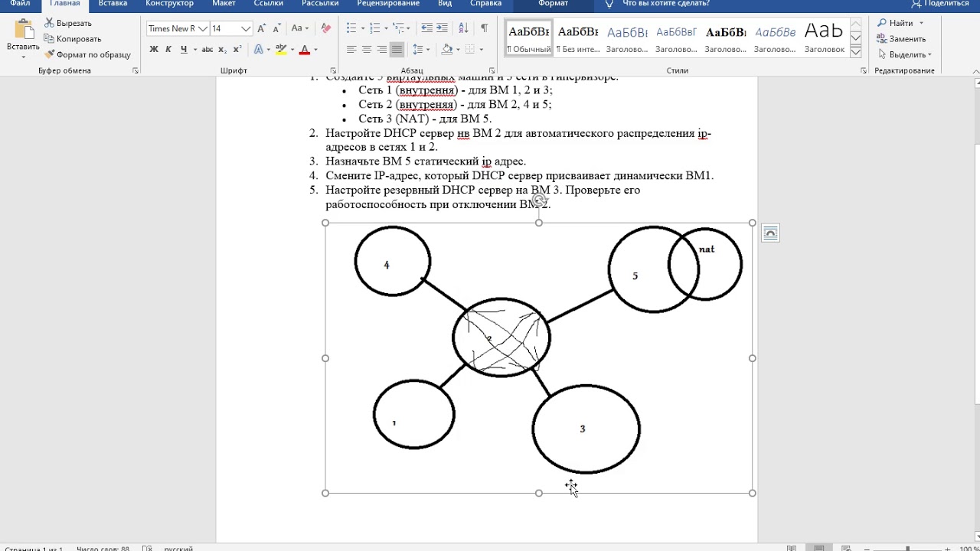Align text right
Screen dimensions: 980x551
[381, 49]
